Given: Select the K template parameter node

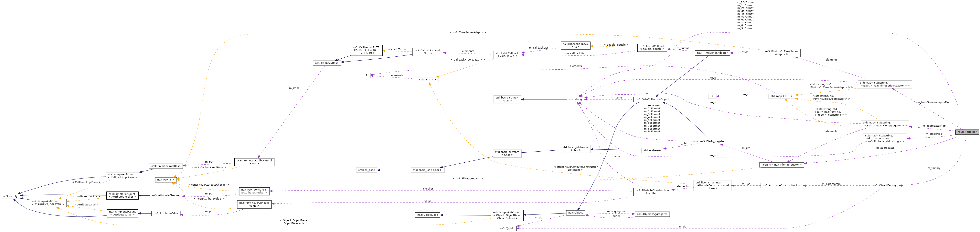Looking at the screenshot, I should [x=712, y=96].
